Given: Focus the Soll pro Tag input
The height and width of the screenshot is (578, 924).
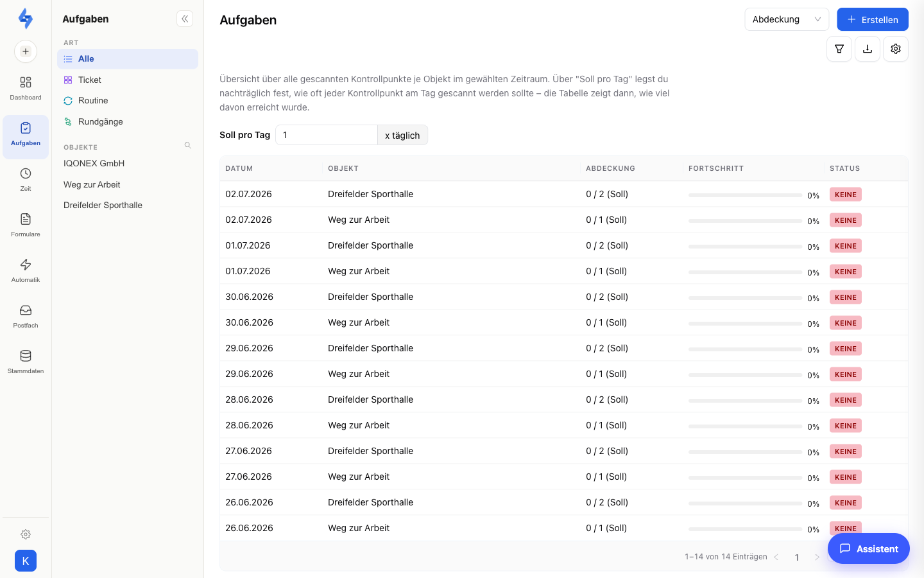Looking at the screenshot, I should coord(327,135).
